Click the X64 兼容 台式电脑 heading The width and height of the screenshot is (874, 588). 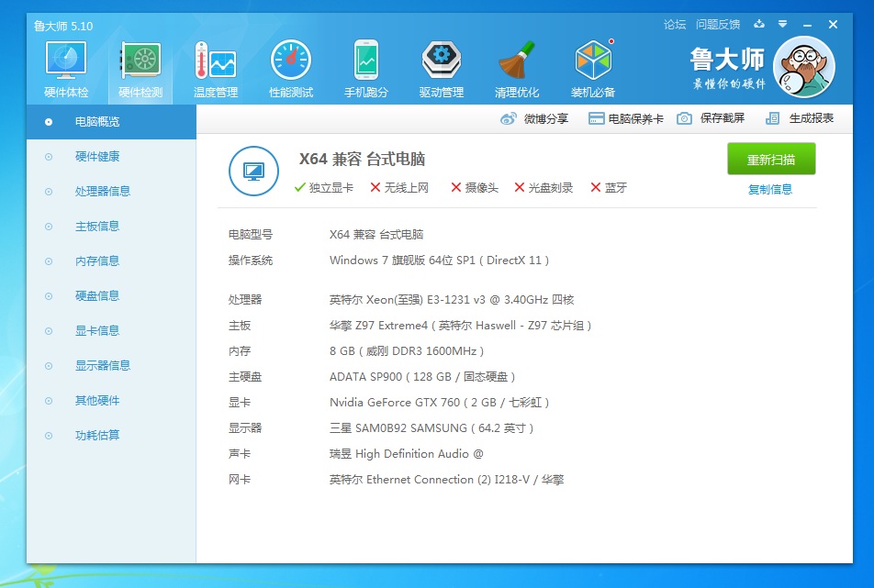click(x=363, y=160)
